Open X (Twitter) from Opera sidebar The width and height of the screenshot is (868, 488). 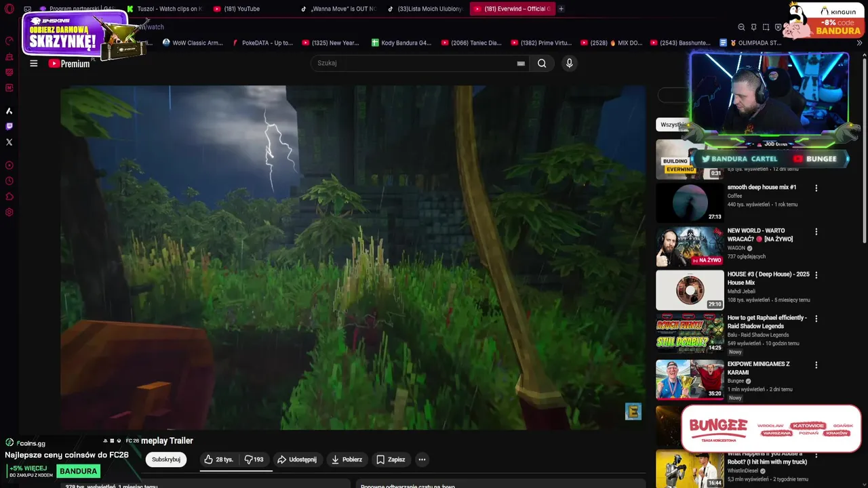coord(9,142)
